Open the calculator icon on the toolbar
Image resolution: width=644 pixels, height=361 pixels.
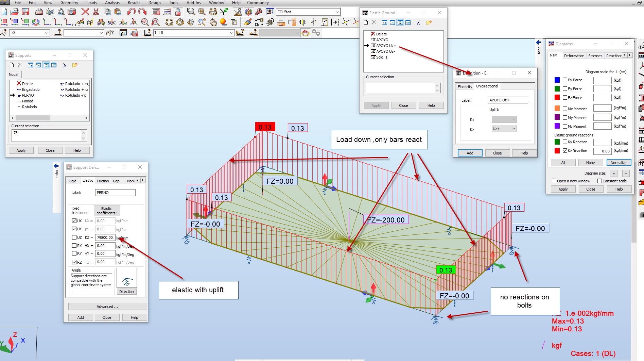click(x=155, y=11)
